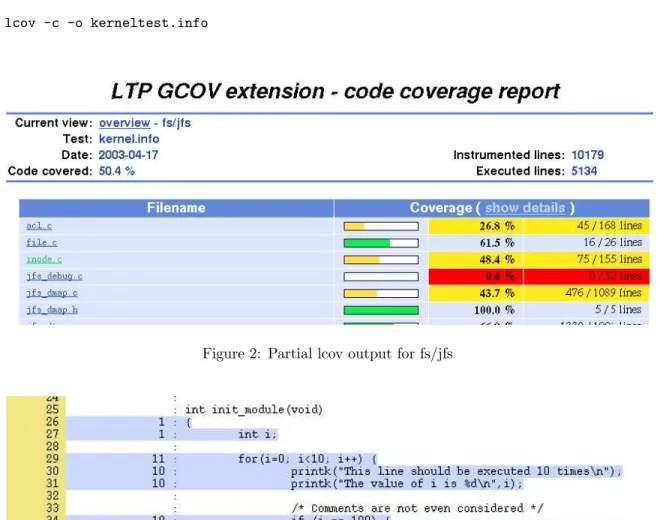Click the execution count 11
Image resolution: width=660 pixels, height=520 pixels.
click(158, 459)
